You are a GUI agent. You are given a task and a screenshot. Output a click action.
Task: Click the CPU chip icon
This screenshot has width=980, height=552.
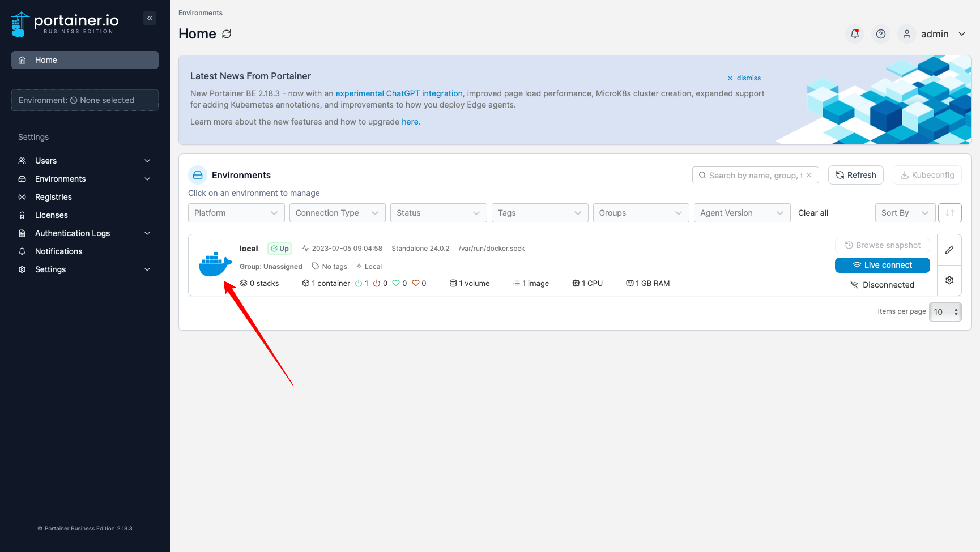click(x=576, y=283)
